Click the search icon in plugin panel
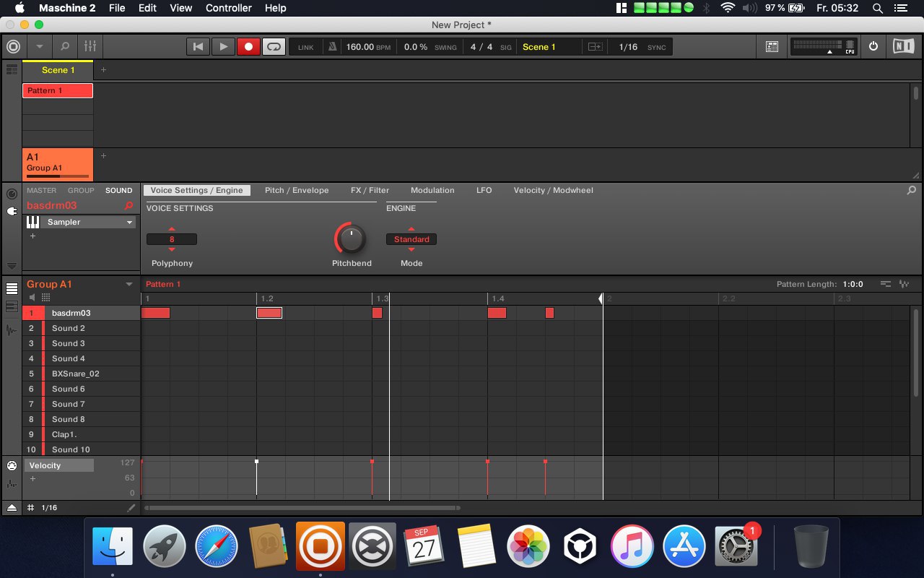924x578 pixels. point(912,191)
